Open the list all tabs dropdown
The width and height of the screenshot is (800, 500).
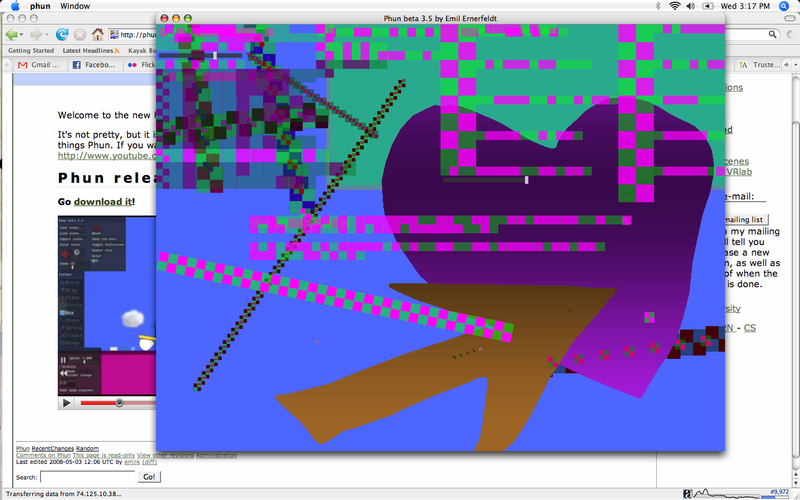coord(795,65)
